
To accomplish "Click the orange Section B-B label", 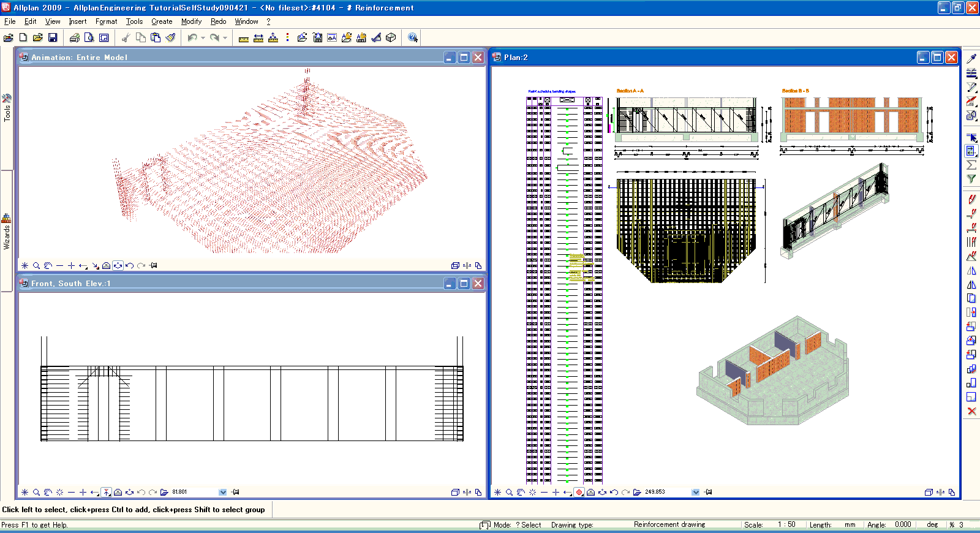I will tap(795, 91).
